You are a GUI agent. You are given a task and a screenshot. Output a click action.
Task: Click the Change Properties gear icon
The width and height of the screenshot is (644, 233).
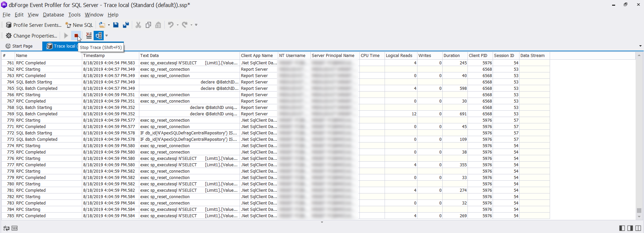[x=9, y=36]
